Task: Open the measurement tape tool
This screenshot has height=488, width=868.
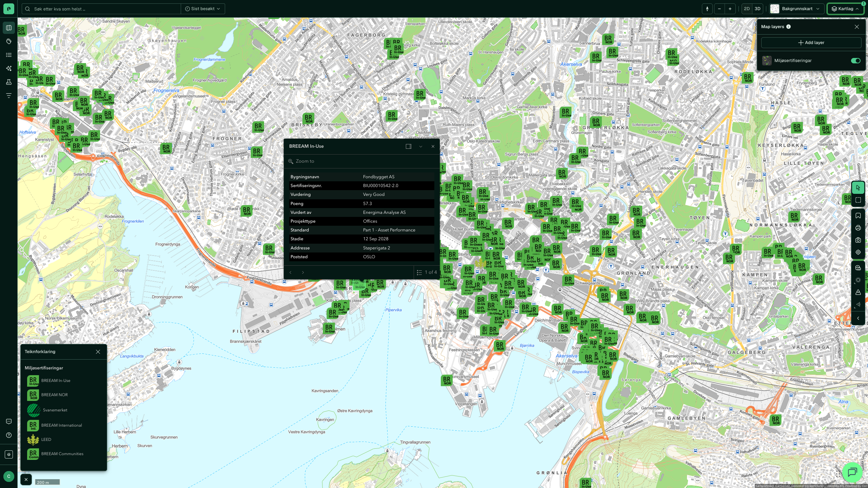Action: click(x=858, y=268)
